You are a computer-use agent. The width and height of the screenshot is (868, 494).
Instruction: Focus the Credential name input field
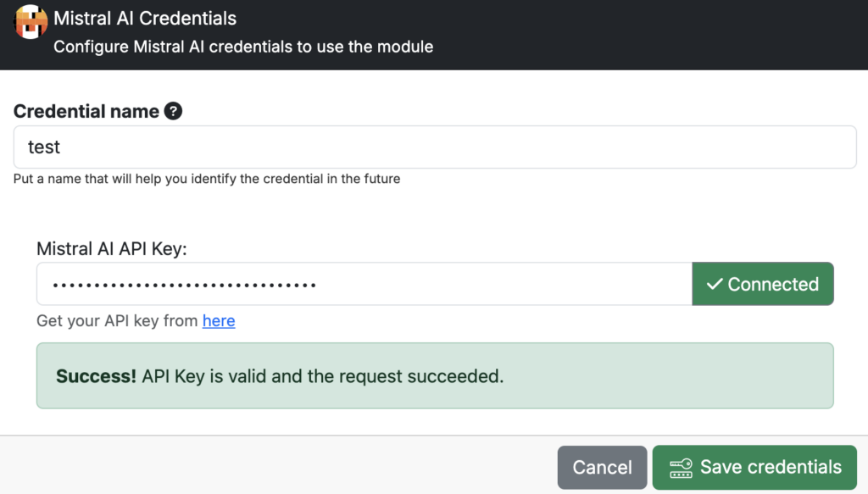[434, 147]
